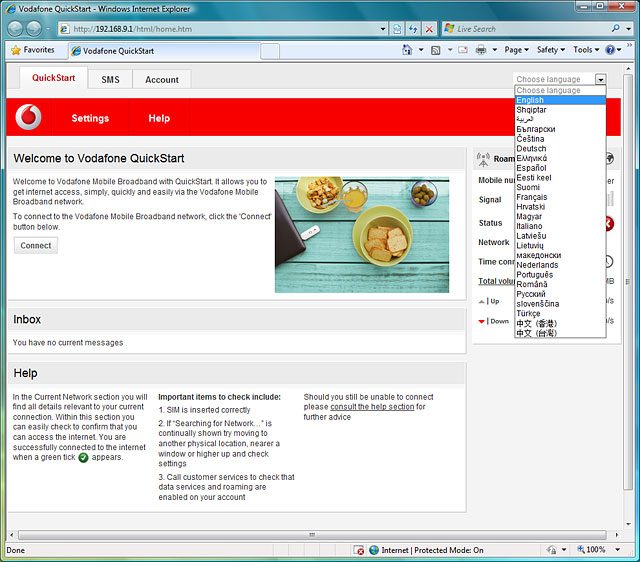Image resolution: width=640 pixels, height=562 pixels.
Task: Switch to the Account tab
Action: coord(162,80)
